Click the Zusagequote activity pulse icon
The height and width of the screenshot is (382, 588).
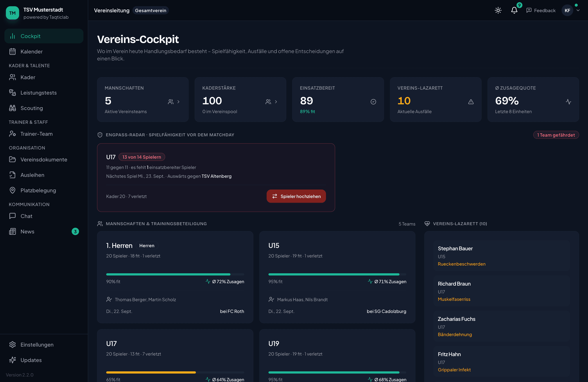click(x=569, y=102)
